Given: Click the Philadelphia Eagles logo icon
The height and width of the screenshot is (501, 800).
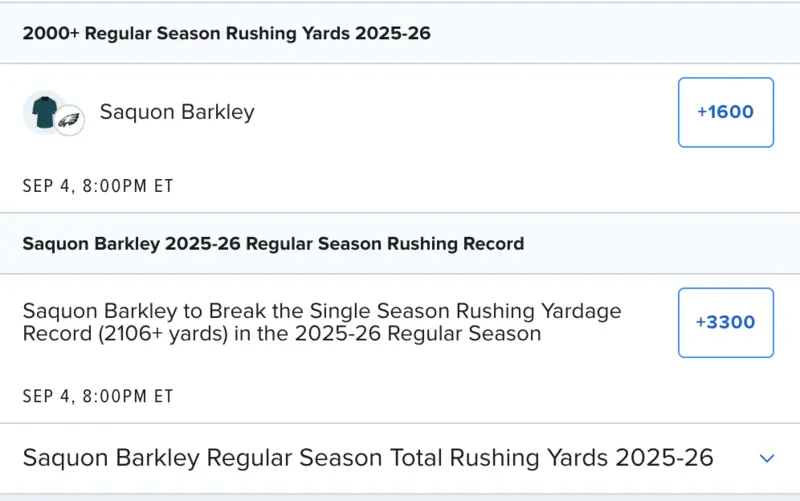Looking at the screenshot, I should tap(69, 121).
